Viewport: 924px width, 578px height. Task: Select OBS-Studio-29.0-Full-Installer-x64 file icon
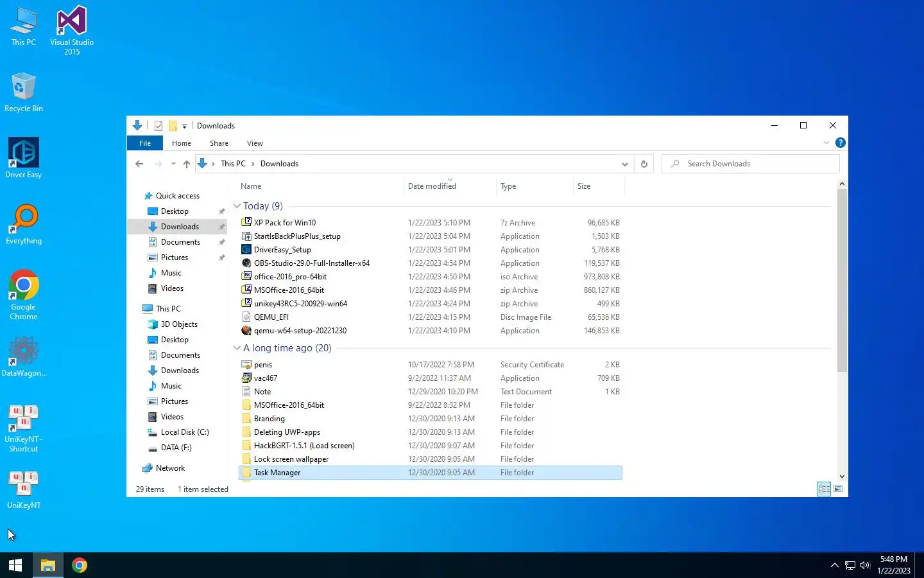pyautogui.click(x=246, y=263)
